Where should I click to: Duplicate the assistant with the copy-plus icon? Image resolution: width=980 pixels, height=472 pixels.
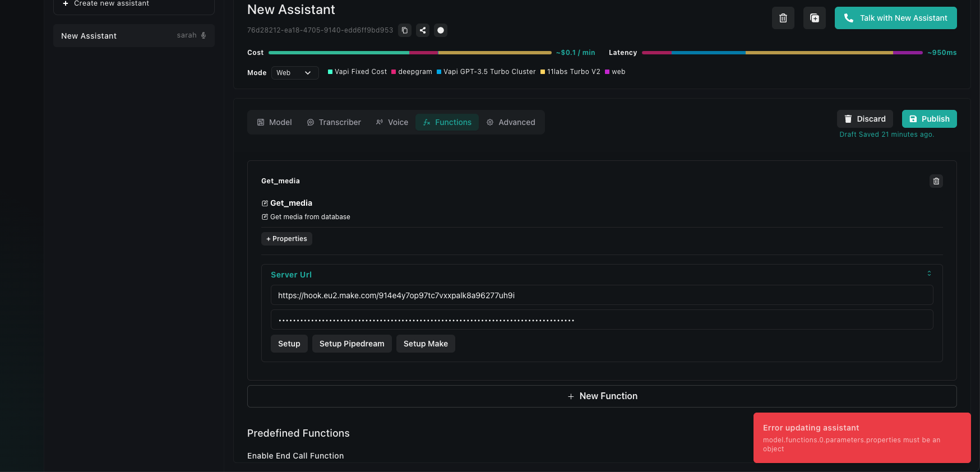(815, 18)
